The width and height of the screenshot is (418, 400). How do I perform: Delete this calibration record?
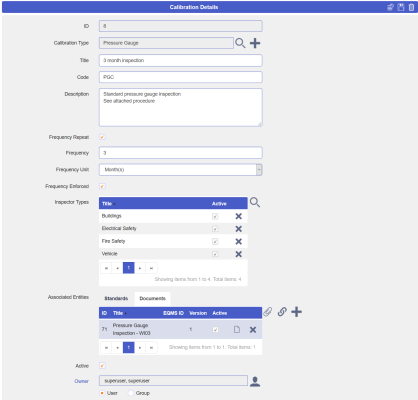(411, 7)
